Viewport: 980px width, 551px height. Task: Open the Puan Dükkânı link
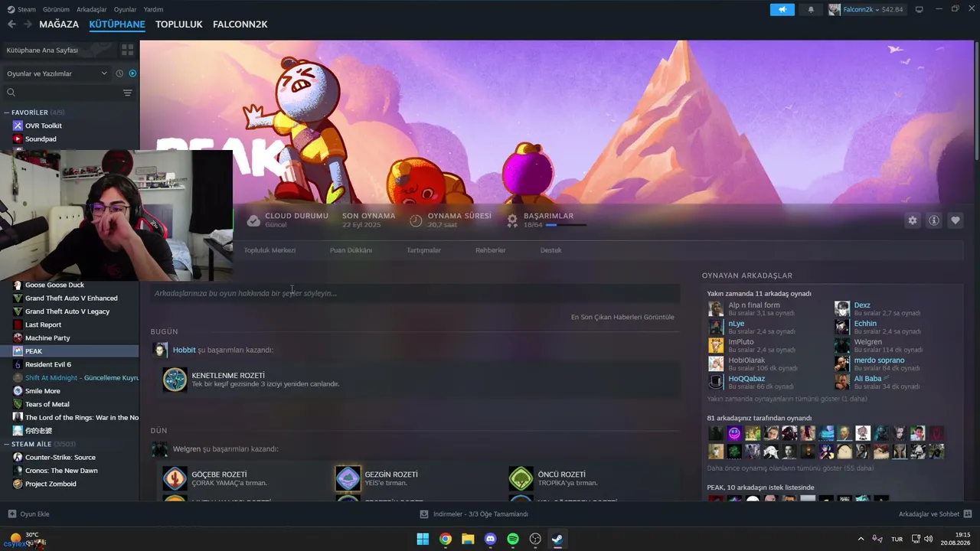(351, 250)
